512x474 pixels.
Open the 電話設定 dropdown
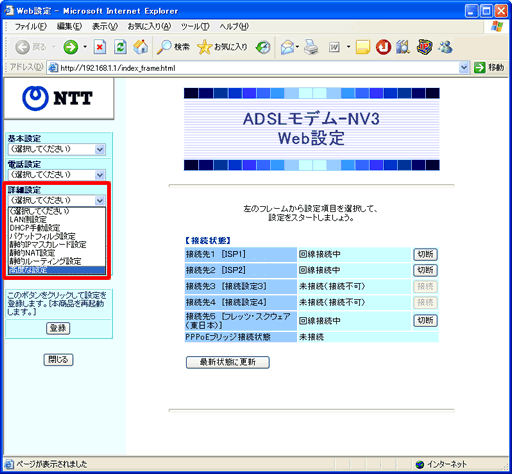pos(57,175)
